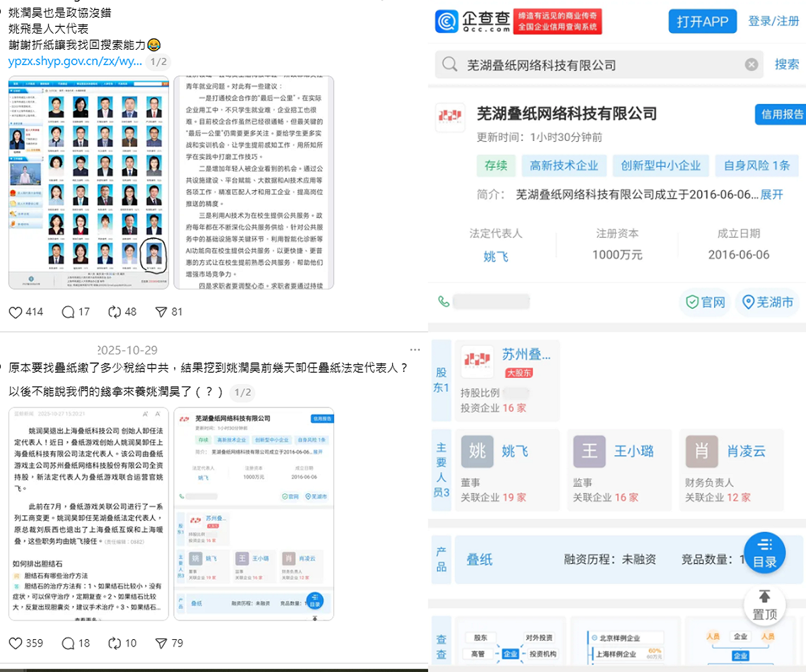This screenshot has width=806, height=672.
Task: Click the 芜湖市 location button
Action: (x=767, y=302)
